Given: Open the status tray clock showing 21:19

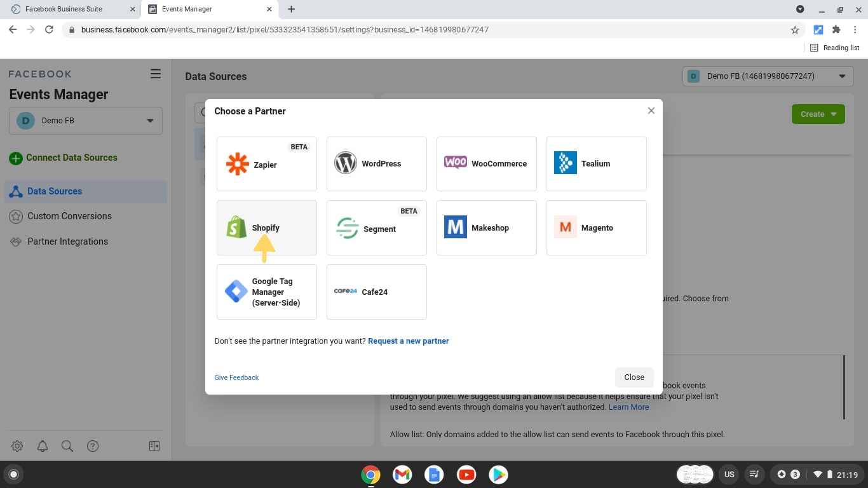Looking at the screenshot, I should pyautogui.click(x=848, y=475).
